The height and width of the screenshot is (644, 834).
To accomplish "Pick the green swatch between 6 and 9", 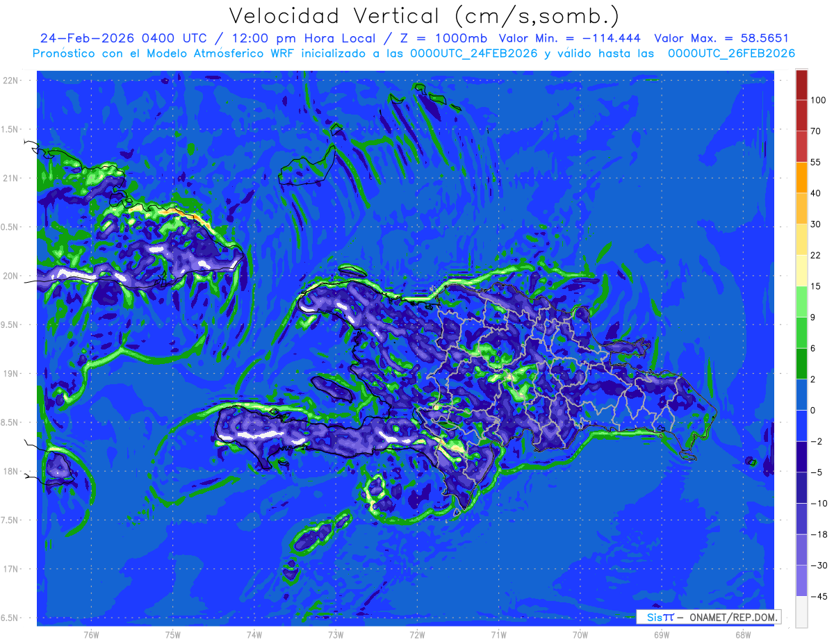I will click(801, 332).
